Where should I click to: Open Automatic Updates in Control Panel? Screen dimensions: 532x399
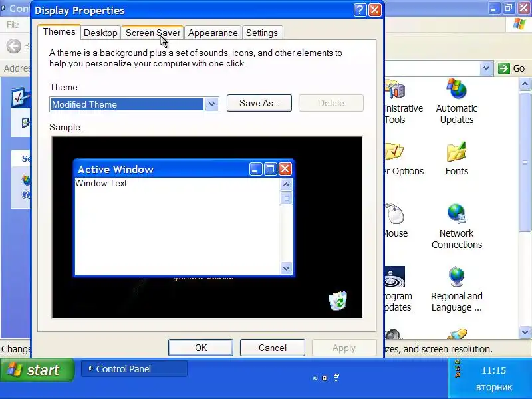[x=456, y=102]
